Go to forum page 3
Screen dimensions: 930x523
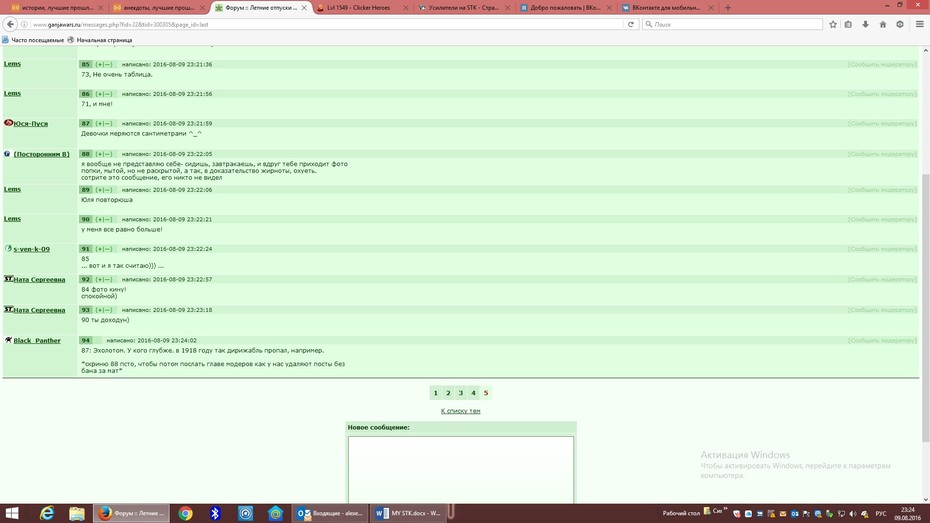461,393
